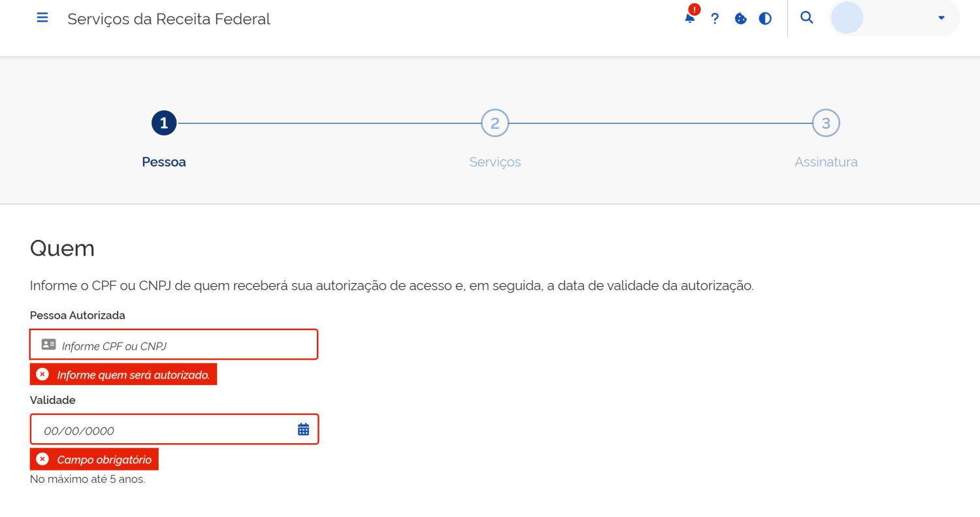Switch to the 'Assinatura' step

click(826, 161)
